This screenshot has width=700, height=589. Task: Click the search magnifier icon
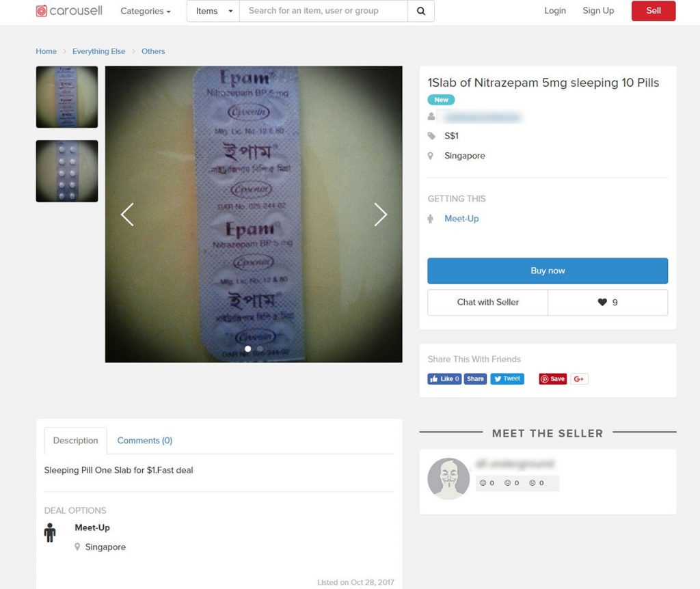pos(421,11)
